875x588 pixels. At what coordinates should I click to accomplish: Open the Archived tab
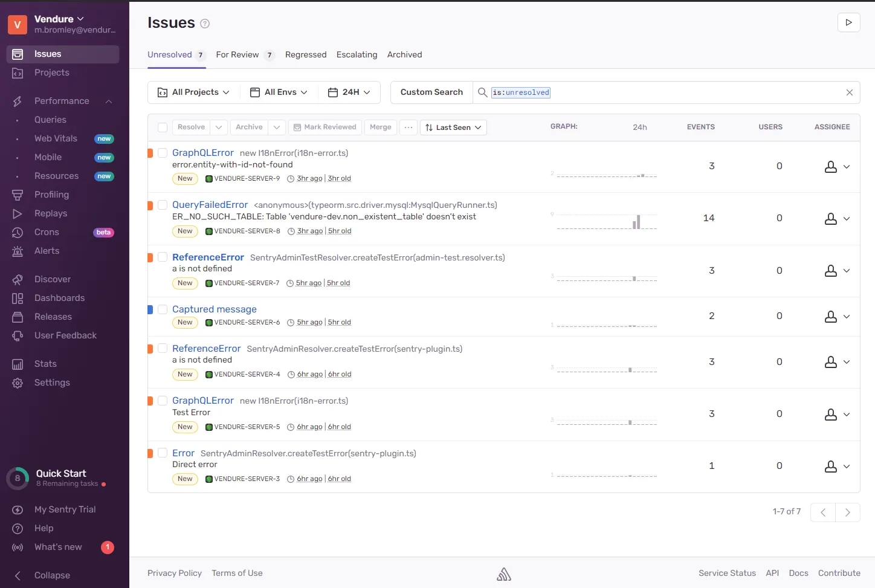(404, 55)
